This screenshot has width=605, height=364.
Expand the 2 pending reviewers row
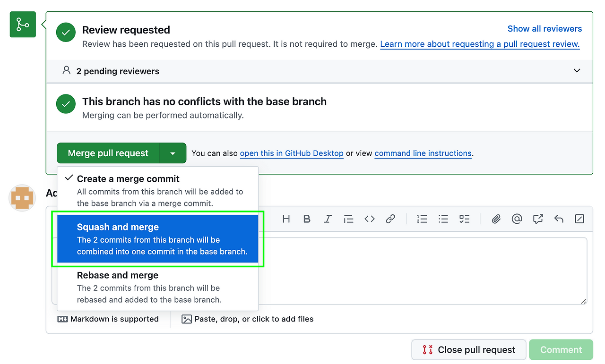click(319, 71)
